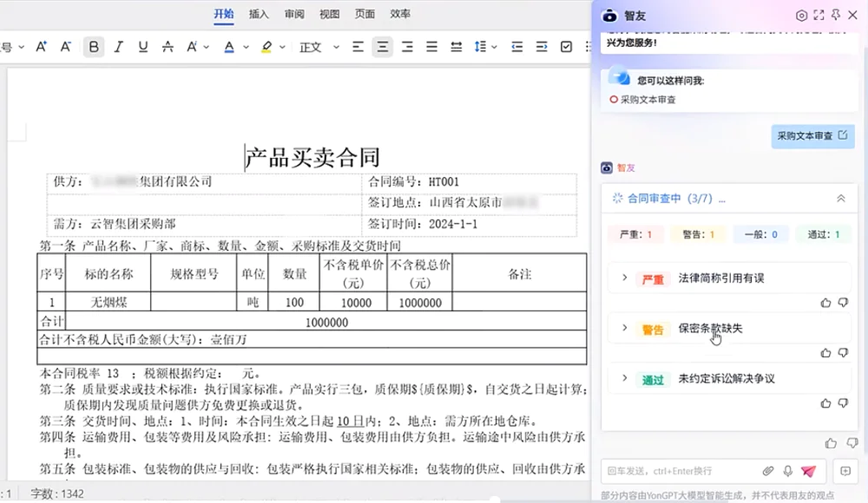The height and width of the screenshot is (503, 868).
Task: Open the font color dropdown arrow
Action: [x=245, y=47]
